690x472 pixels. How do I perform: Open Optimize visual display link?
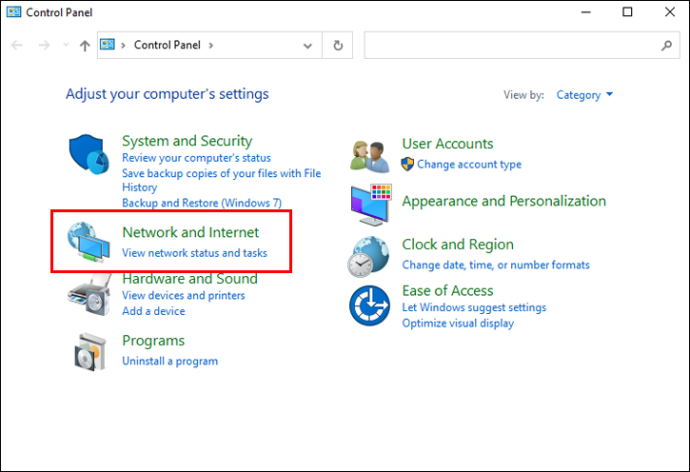point(458,323)
